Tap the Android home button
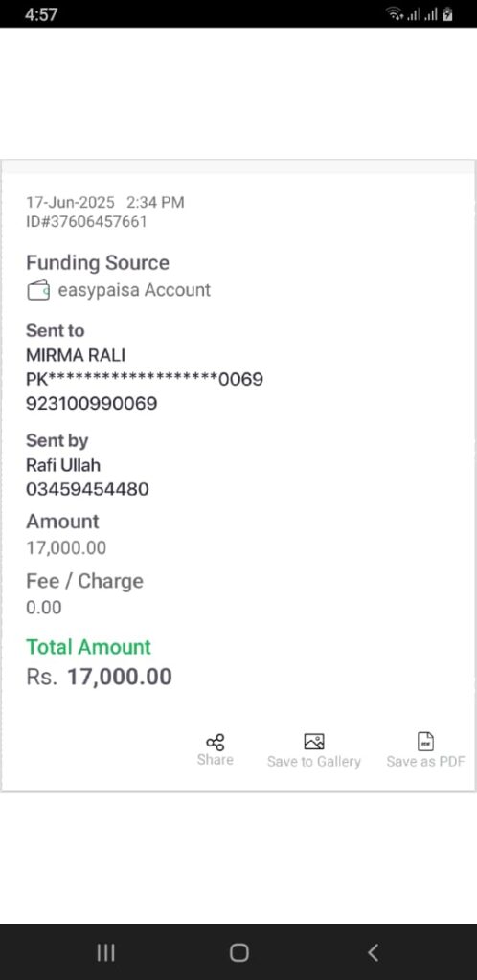Image resolution: width=477 pixels, height=980 pixels. tap(238, 952)
